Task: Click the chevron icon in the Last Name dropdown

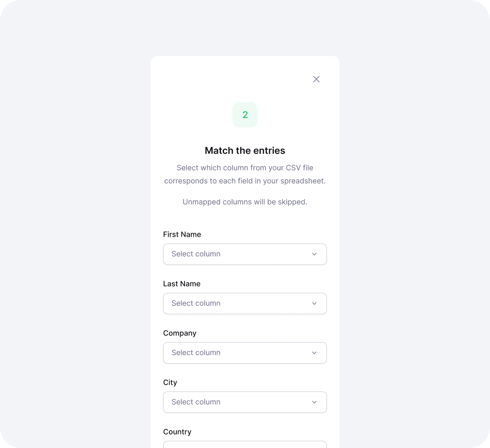Action: 314,304
